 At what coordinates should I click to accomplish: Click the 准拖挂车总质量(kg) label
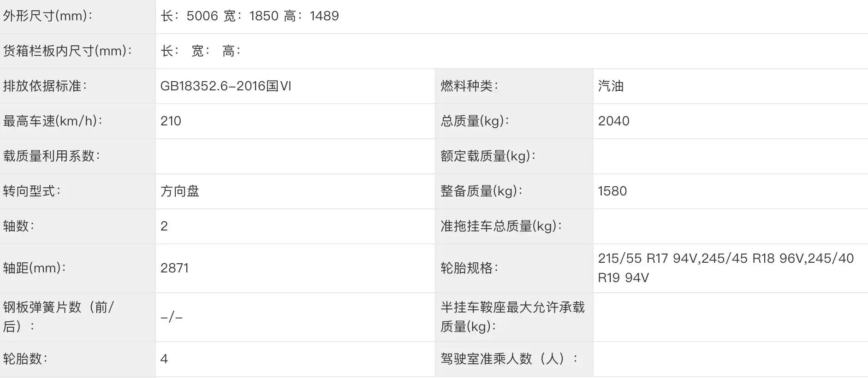[501, 226]
